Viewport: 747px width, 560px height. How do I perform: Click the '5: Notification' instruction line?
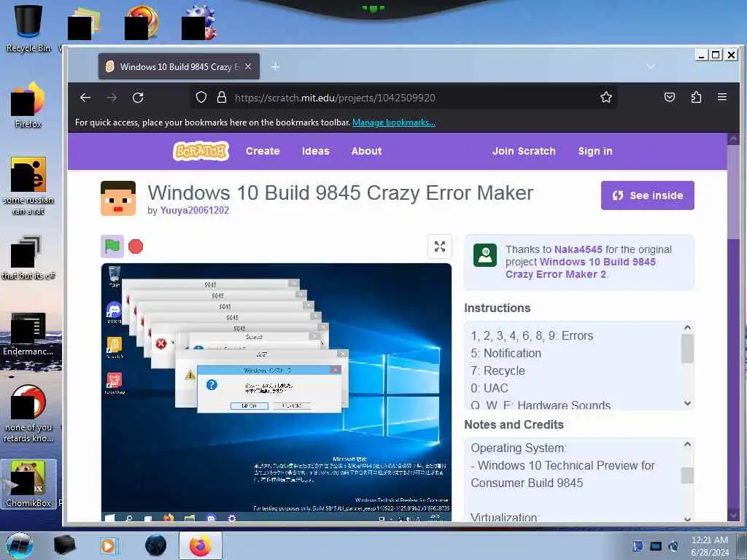[x=506, y=354]
